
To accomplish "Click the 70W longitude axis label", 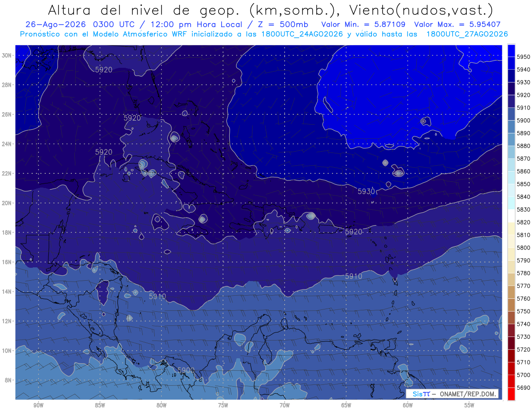I will [x=285, y=406].
